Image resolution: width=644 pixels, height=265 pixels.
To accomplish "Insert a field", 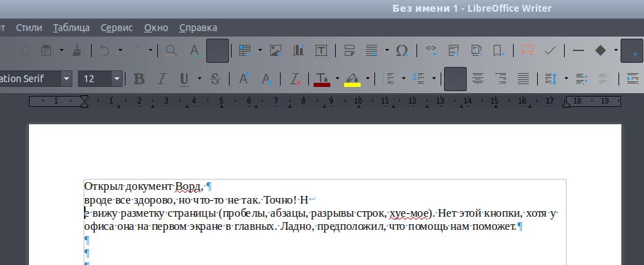I will coord(372,50).
